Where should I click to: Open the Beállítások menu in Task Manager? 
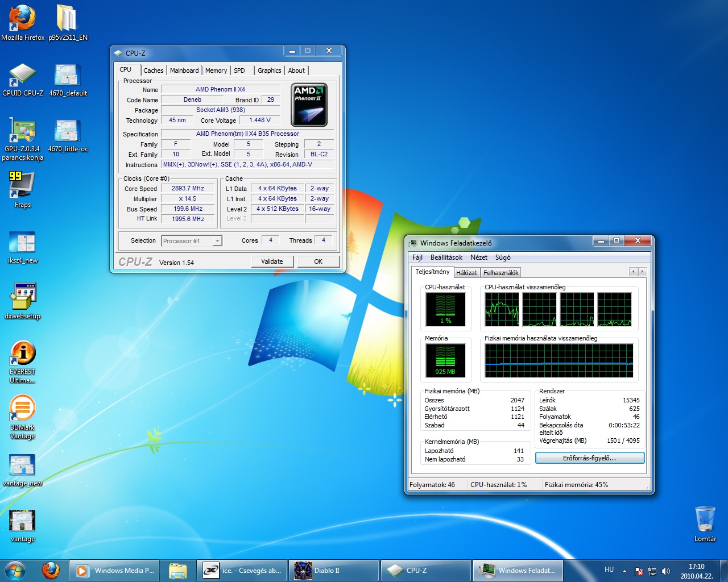point(446,257)
